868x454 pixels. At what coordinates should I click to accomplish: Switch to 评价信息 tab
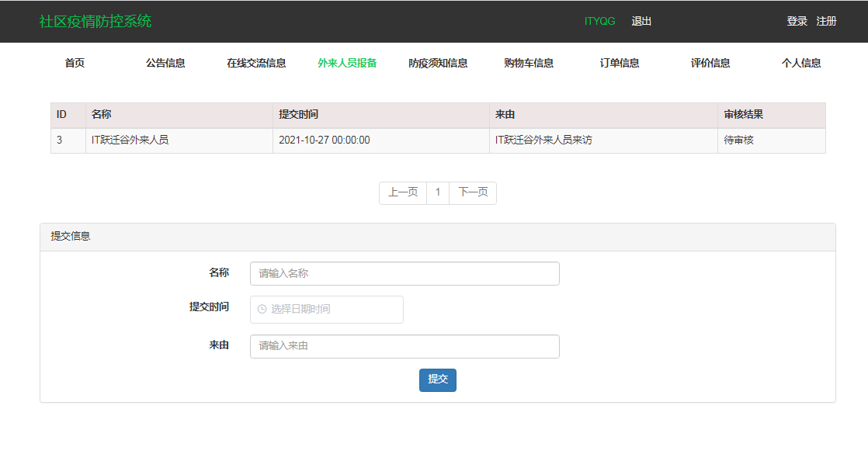710,63
